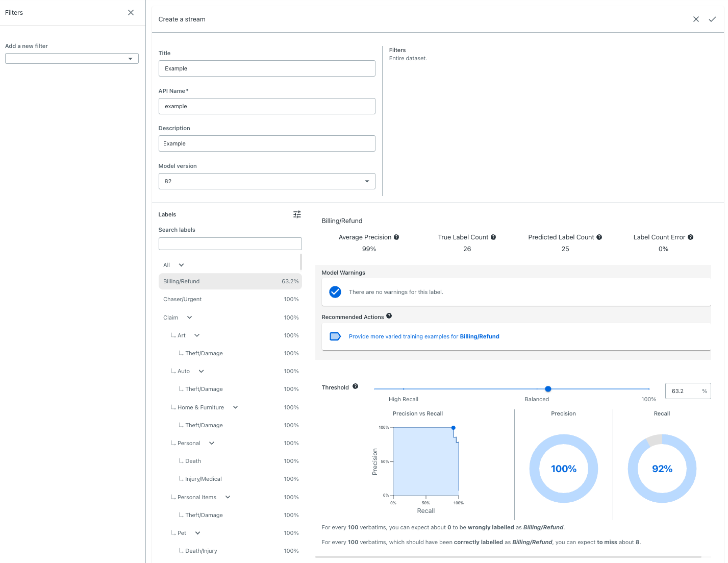Click the labels filter settings icon
728x563 pixels.
pos(297,214)
